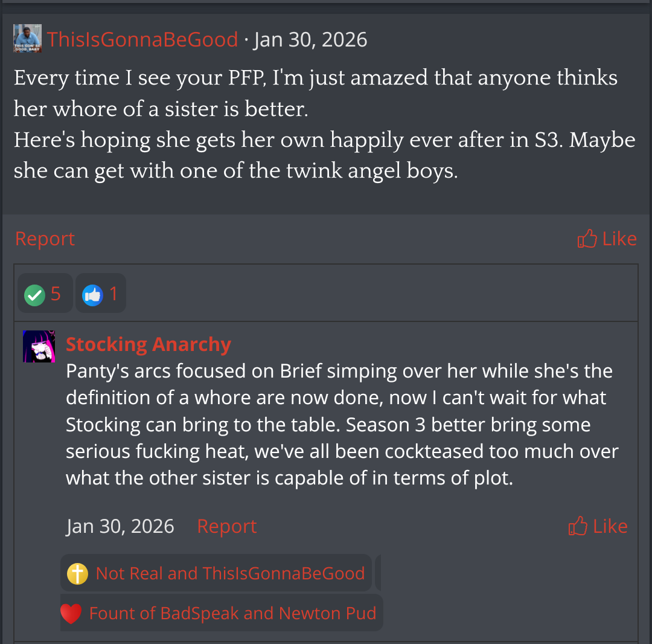Image resolution: width=652 pixels, height=644 pixels.
Task: Open the green checkmark reaction list
Action: (x=45, y=293)
